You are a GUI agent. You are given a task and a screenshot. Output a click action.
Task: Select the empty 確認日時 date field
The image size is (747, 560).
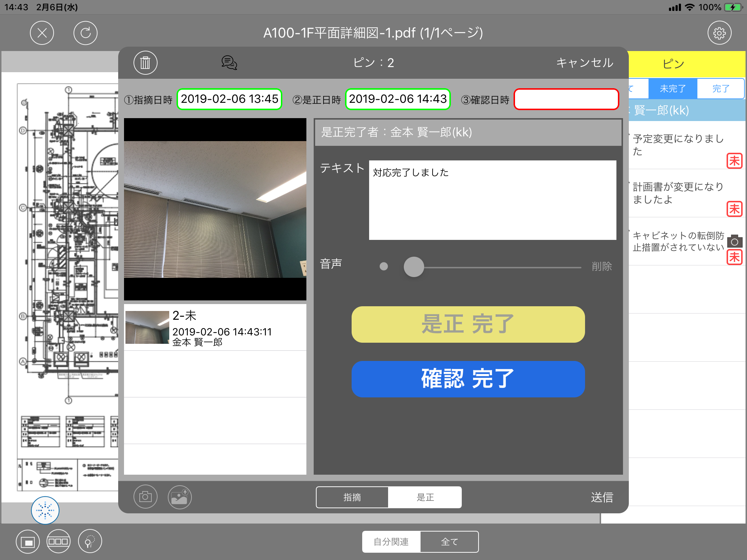click(566, 99)
